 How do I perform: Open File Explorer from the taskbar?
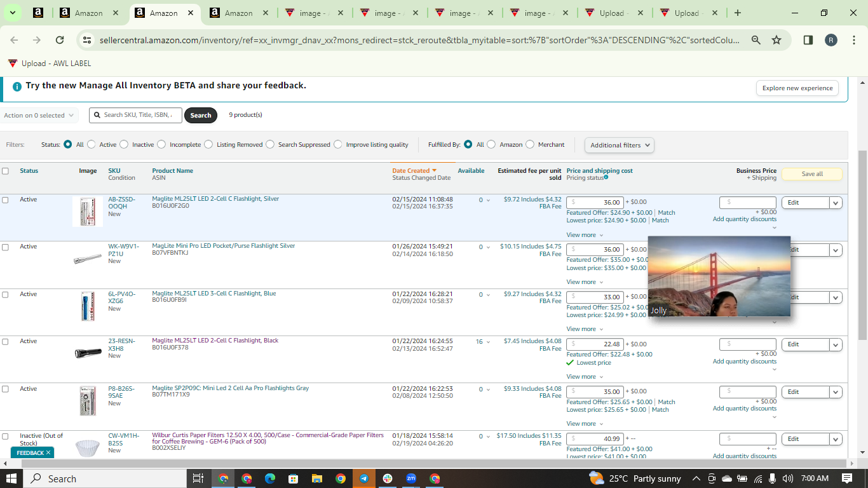point(316,478)
